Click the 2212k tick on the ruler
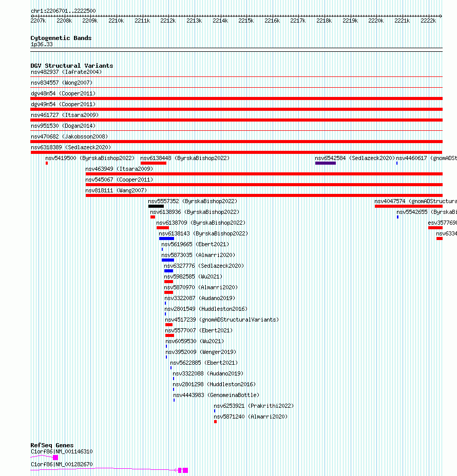 pos(168,21)
